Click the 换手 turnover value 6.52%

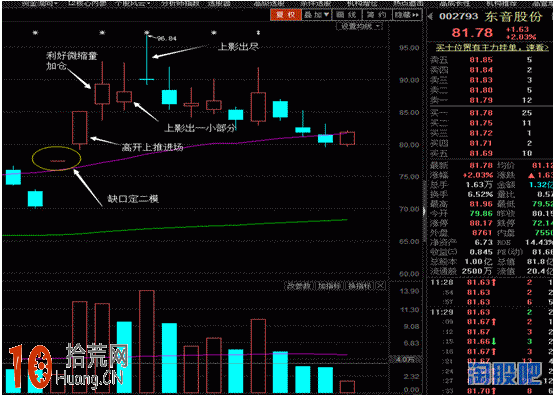click(x=480, y=194)
